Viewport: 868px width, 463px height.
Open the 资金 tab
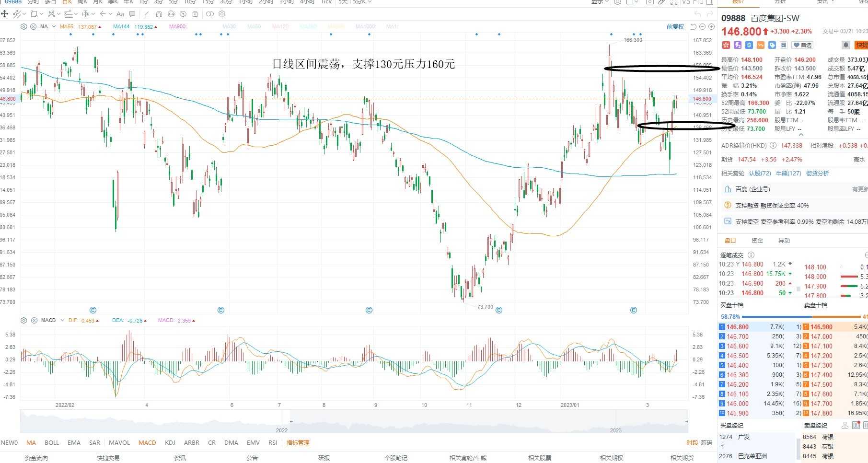tap(757, 241)
